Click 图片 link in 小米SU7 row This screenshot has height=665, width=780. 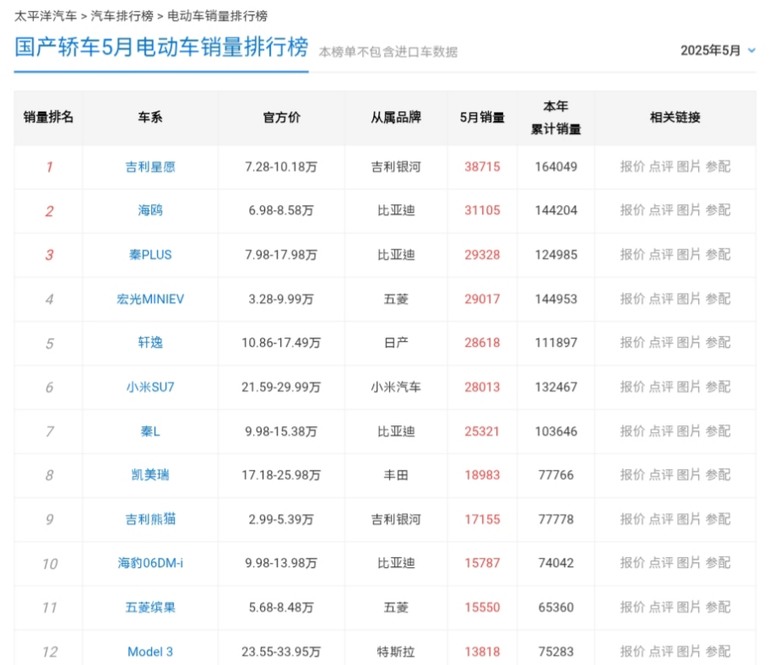pyautogui.click(x=689, y=387)
